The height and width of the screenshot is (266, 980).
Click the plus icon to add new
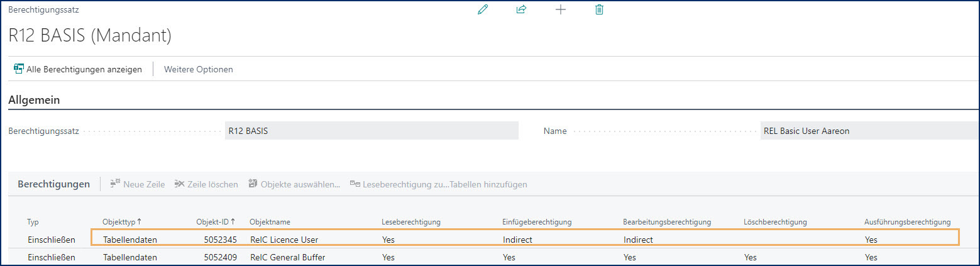pyautogui.click(x=561, y=9)
